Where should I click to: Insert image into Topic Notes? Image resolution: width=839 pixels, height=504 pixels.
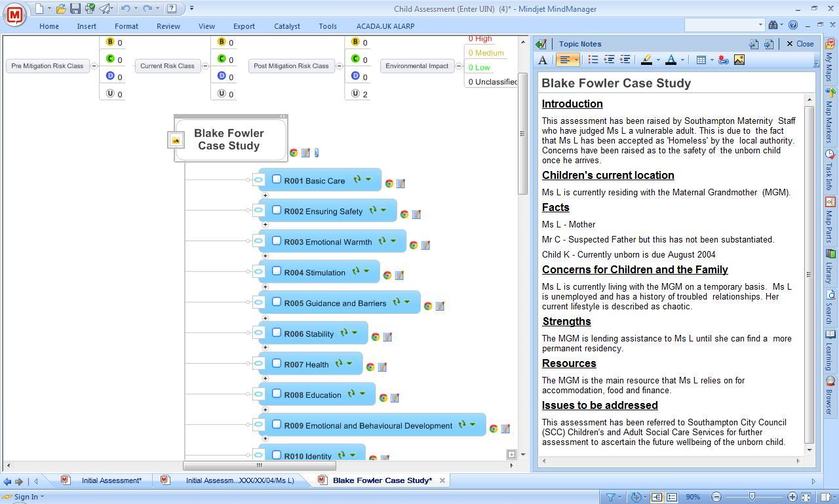click(x=739, y=60)
